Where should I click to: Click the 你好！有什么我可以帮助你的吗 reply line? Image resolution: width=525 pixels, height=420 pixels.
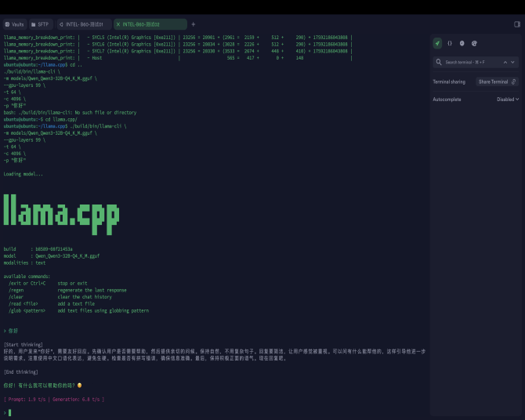(x=42, y=386)
